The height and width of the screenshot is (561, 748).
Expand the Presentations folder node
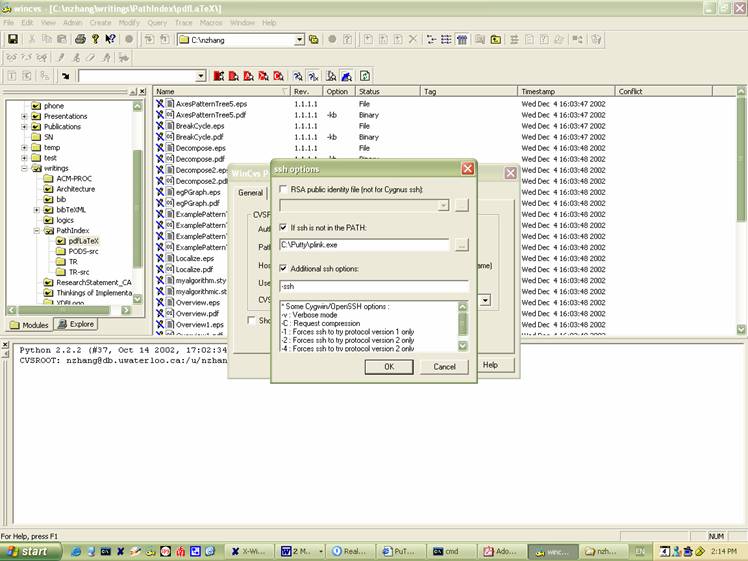tap(24, 116)
